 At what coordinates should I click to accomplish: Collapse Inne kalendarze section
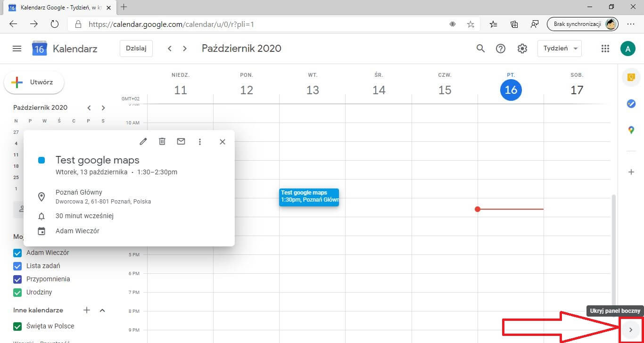tap(102, 310)
